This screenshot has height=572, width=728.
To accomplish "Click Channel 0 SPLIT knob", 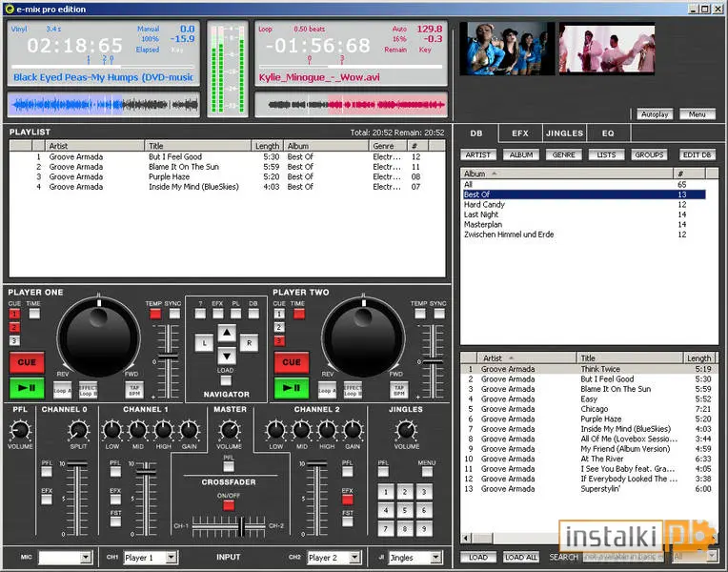I will click(78, 430).
